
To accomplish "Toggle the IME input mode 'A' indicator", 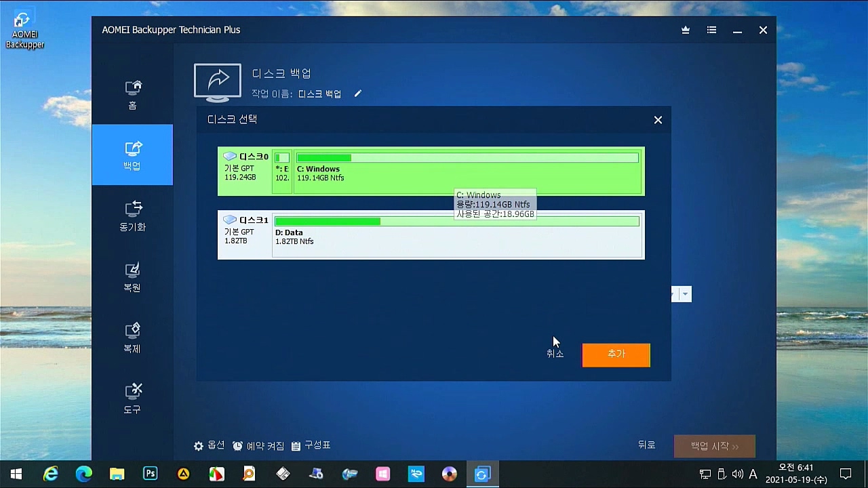I will click(753, 474).
